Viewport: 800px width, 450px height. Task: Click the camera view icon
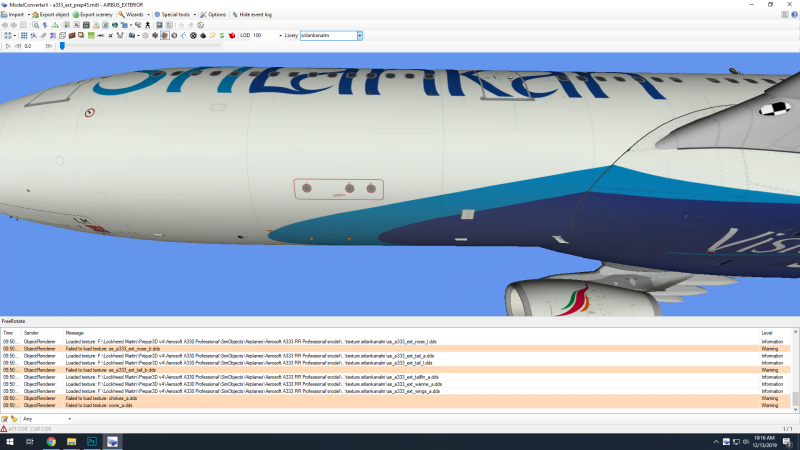point(132,36)
